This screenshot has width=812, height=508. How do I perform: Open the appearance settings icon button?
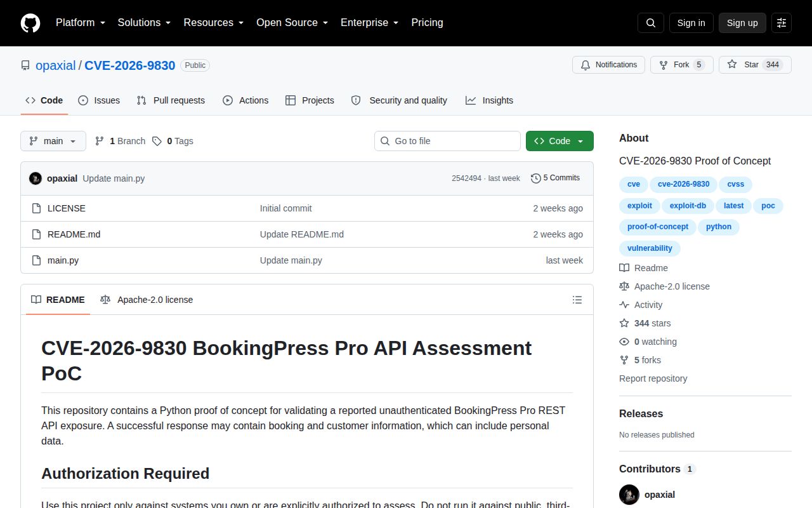pos(782,23)
